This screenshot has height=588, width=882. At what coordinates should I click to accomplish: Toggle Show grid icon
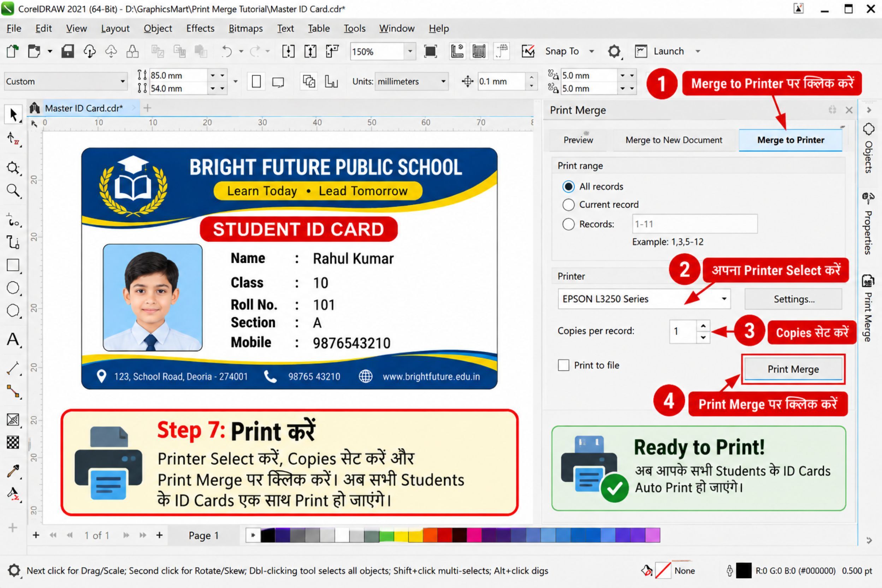pyautogui.click(x=479, y=51)
